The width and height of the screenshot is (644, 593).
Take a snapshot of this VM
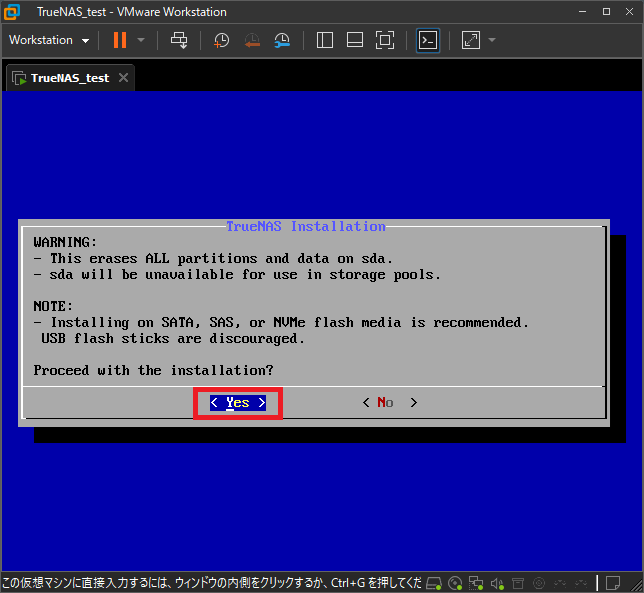click(x=221, y=40)
